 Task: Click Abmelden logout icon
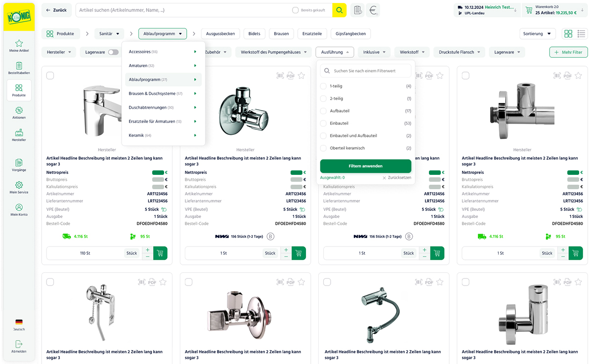pos(19,346)
